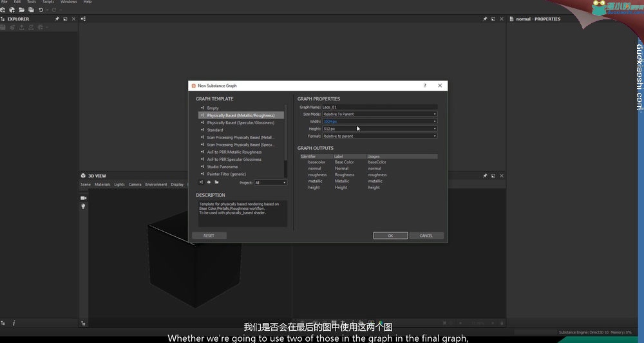Click the graph view node icon
Screen dimensions: 644x343
pyautogui.click(x=83, y=19)
